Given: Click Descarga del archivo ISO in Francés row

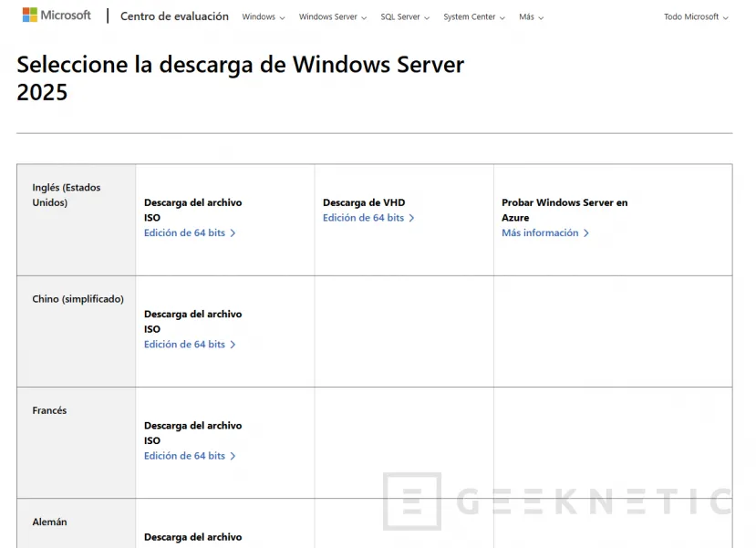Looking at the screenshot, I should [192, 433].
